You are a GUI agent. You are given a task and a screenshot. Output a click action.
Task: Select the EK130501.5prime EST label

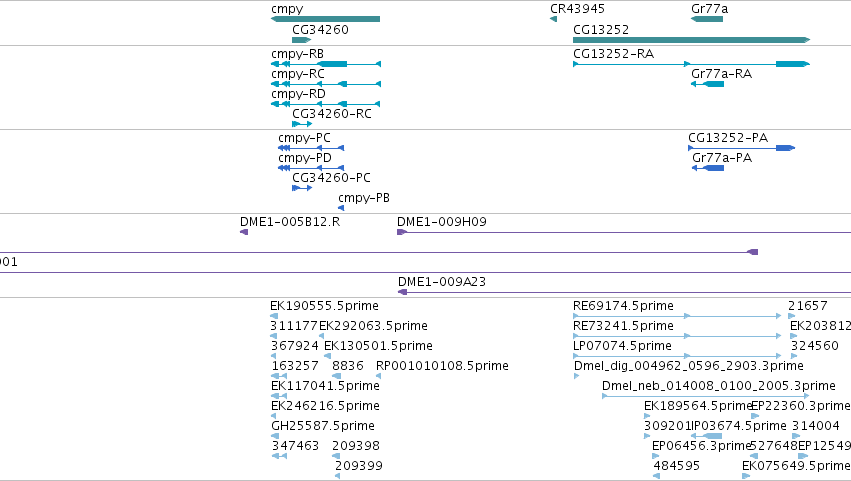(378, 346)
